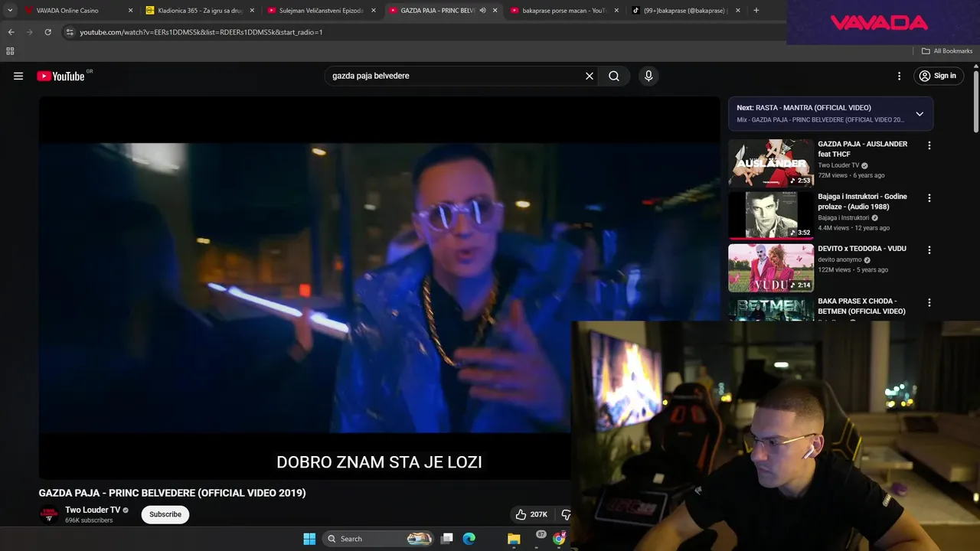Open the tab search dropdown arrow
Screen dimensions: 980x551
click(x=10, y=11)
